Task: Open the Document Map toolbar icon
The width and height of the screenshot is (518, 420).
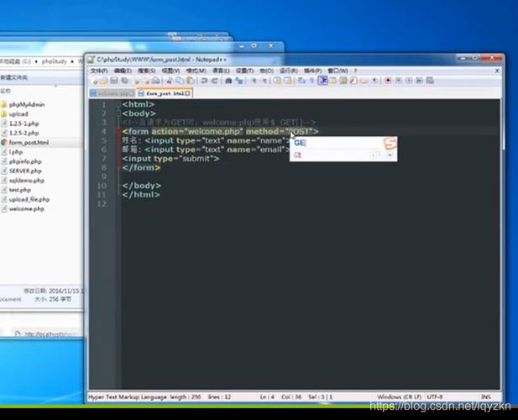Action: (343, 81)
